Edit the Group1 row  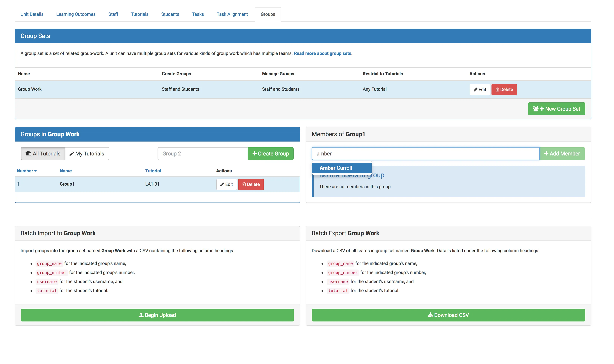point(226,184)
